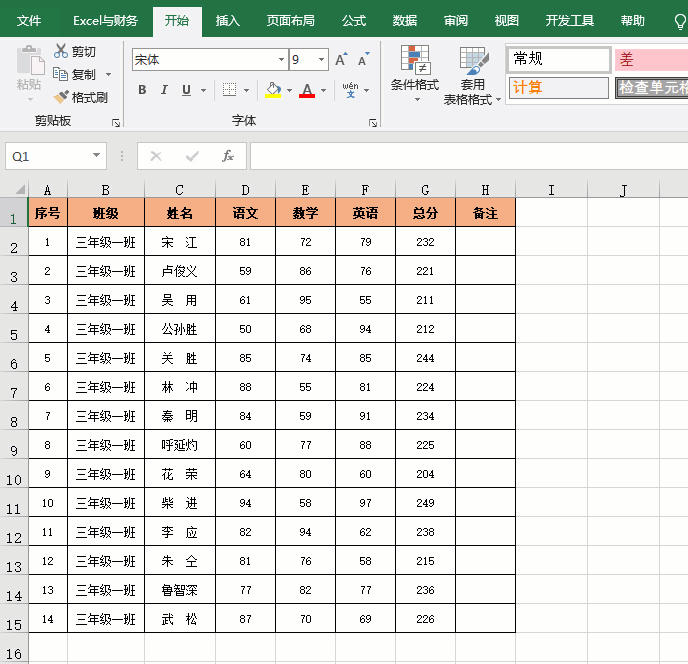The image size is (688, 664).
Task: Expand the phonetic guide dropdown arrow
Action: 366,90
